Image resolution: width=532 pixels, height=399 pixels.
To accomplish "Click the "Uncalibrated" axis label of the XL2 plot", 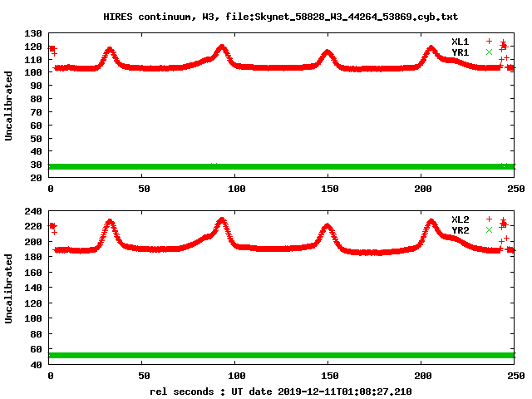I will tap(8, 288).
